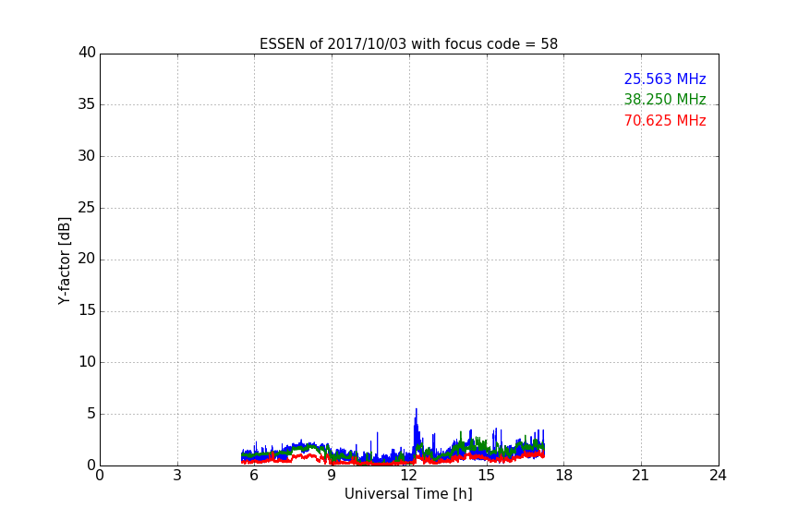Image resolution: width=798 pixels, height=532 pixels.
Task: Click the y-axis tick label '35'
Action: [87, 104]
